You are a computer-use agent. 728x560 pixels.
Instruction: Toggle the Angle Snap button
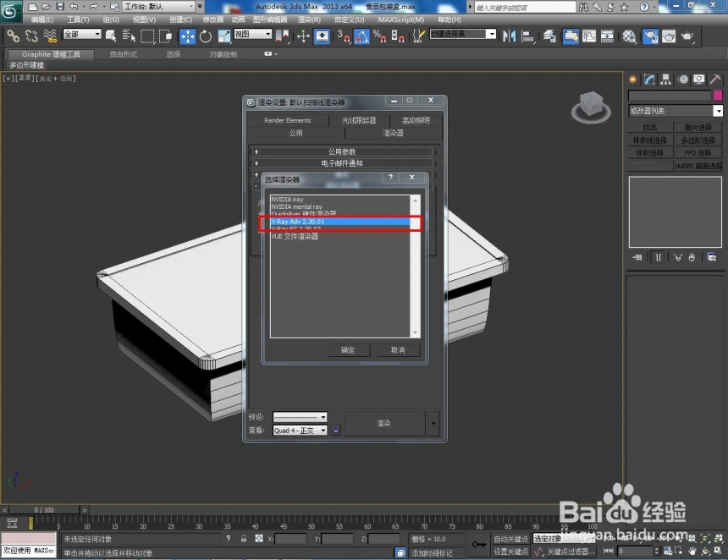point(361,36)
